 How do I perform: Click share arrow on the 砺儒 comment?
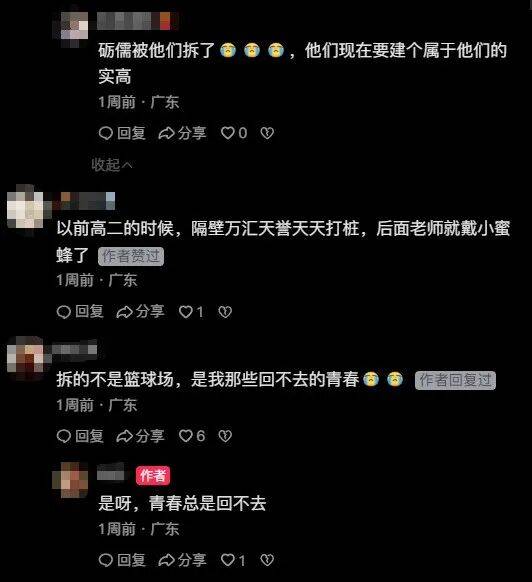click(182, 133)
